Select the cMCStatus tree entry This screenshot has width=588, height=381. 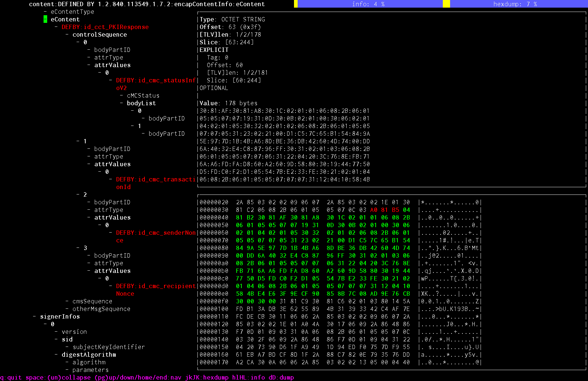coord(143,95)
